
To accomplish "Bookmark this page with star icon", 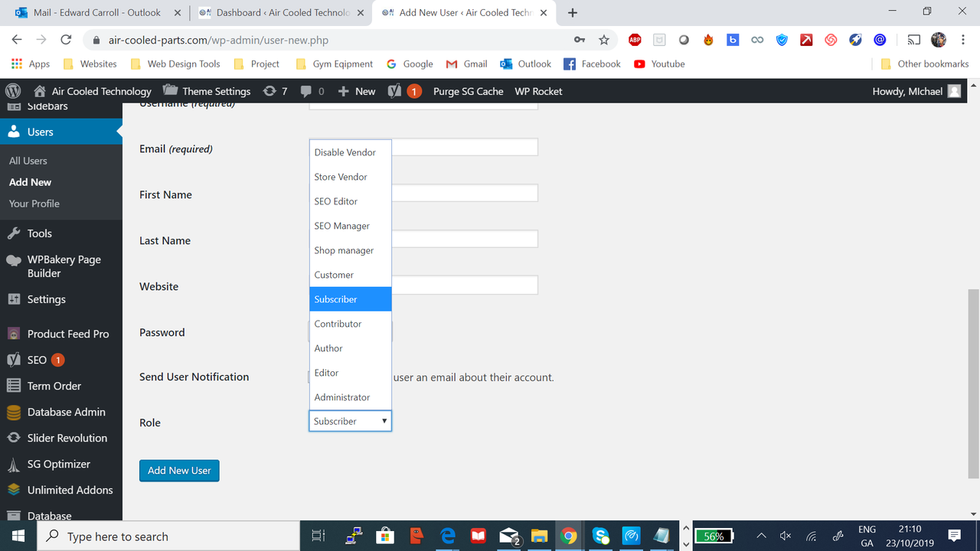I will pos(604,40).
